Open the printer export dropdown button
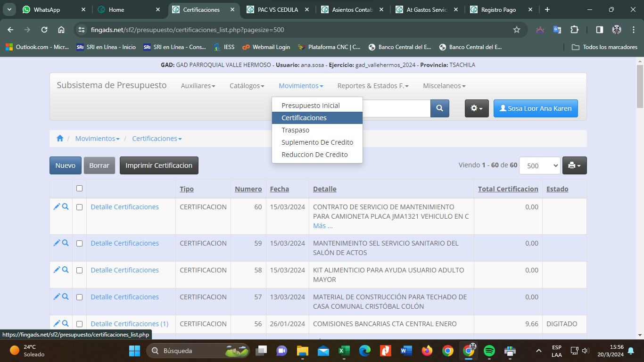644x362 pixels. point(574,165)
